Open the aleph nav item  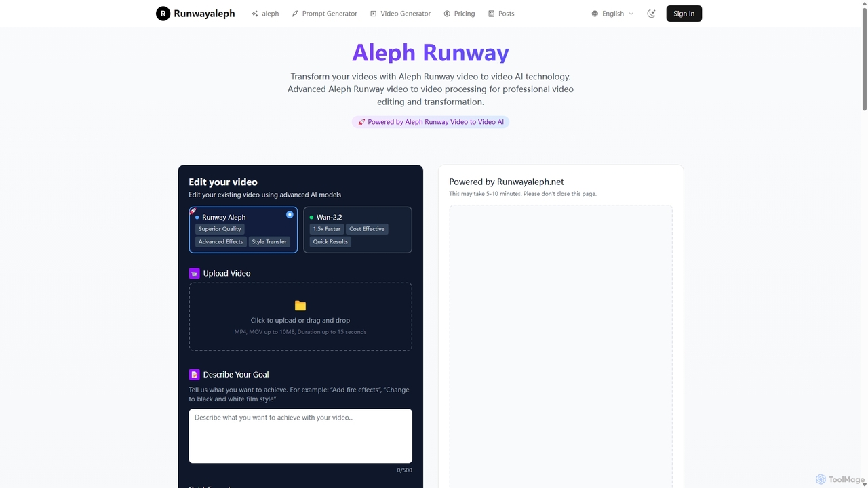pos(265,14)
